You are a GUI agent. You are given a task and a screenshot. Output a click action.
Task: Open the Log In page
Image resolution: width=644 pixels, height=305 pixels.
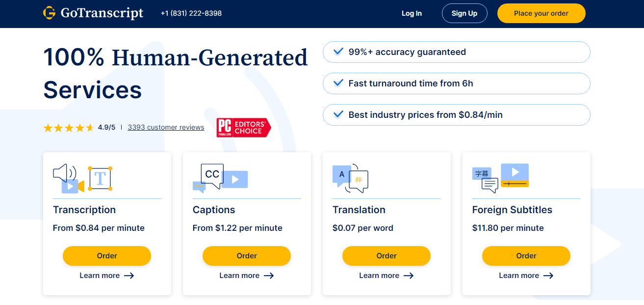point(412,13)
